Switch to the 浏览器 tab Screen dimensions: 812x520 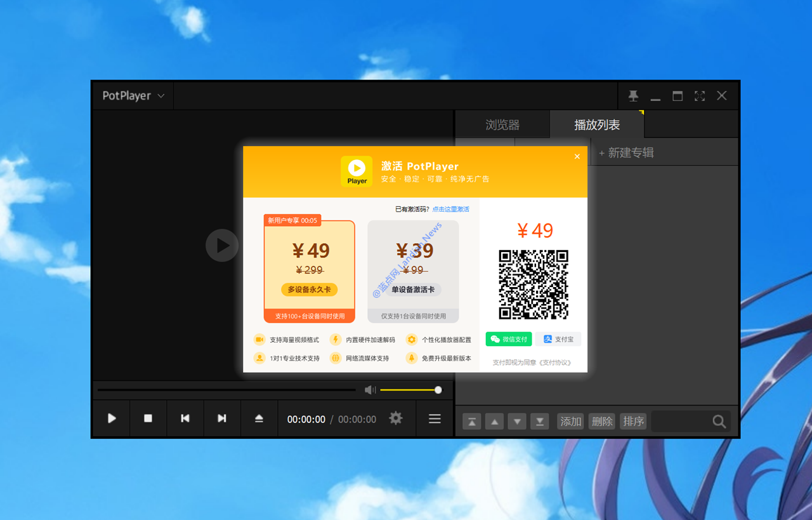502,124
